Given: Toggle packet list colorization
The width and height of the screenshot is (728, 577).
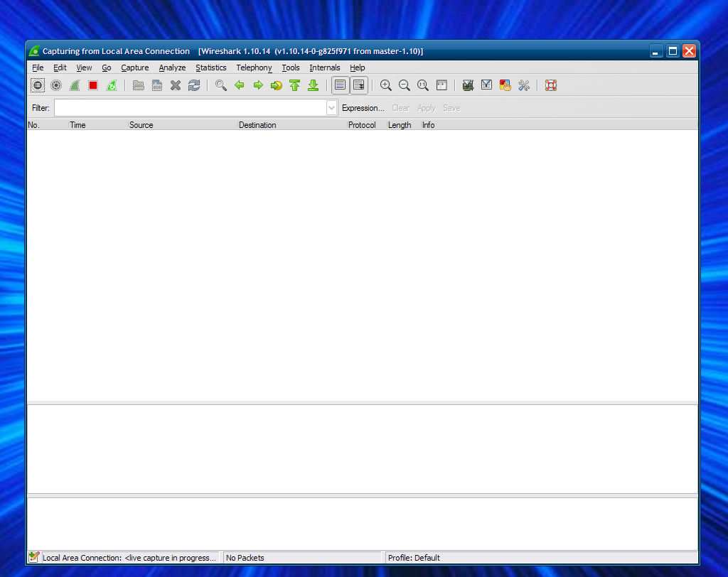Looking at the screenshot, I should coord(341,85).
